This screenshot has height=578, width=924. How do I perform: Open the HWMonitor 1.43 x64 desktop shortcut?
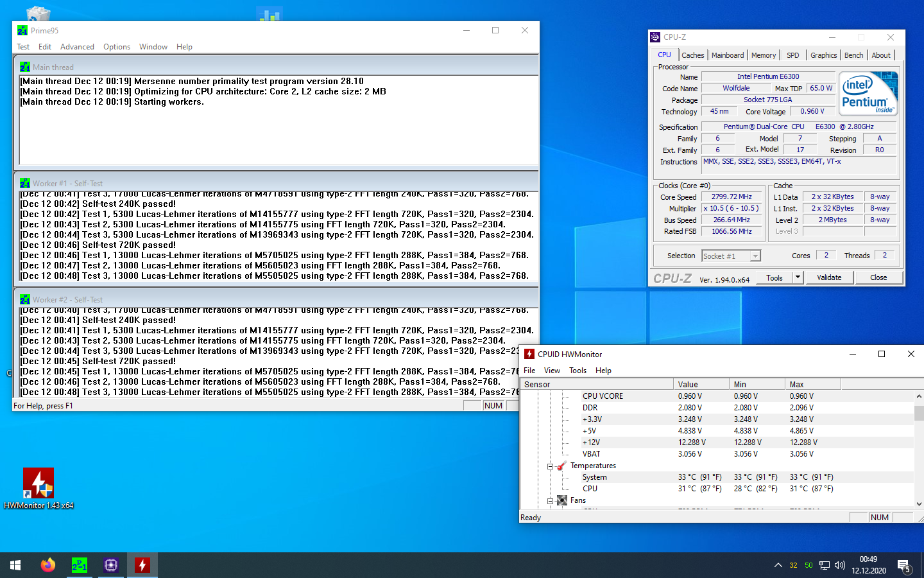[x=38, y=488]
